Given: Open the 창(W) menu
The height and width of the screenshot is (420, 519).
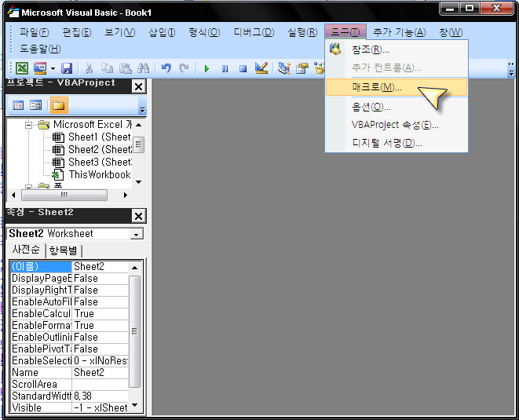Looking at the screenshot, I should click(451, 32).
